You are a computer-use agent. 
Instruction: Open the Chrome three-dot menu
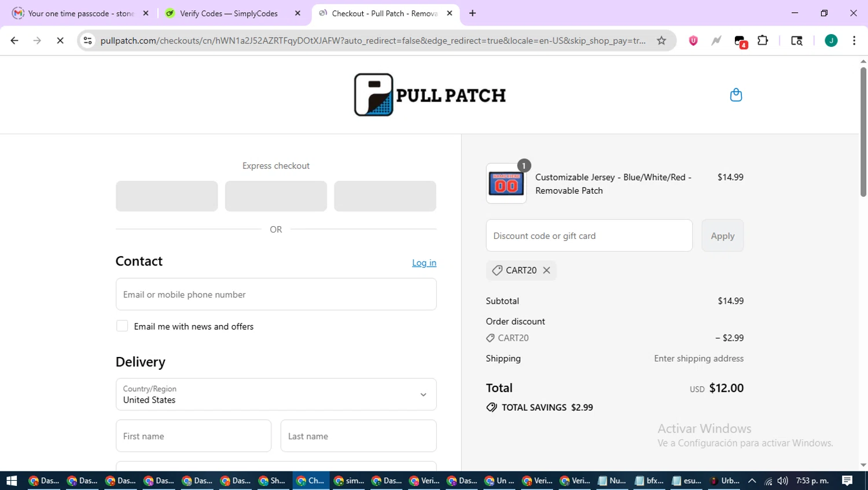coord(854,40)
